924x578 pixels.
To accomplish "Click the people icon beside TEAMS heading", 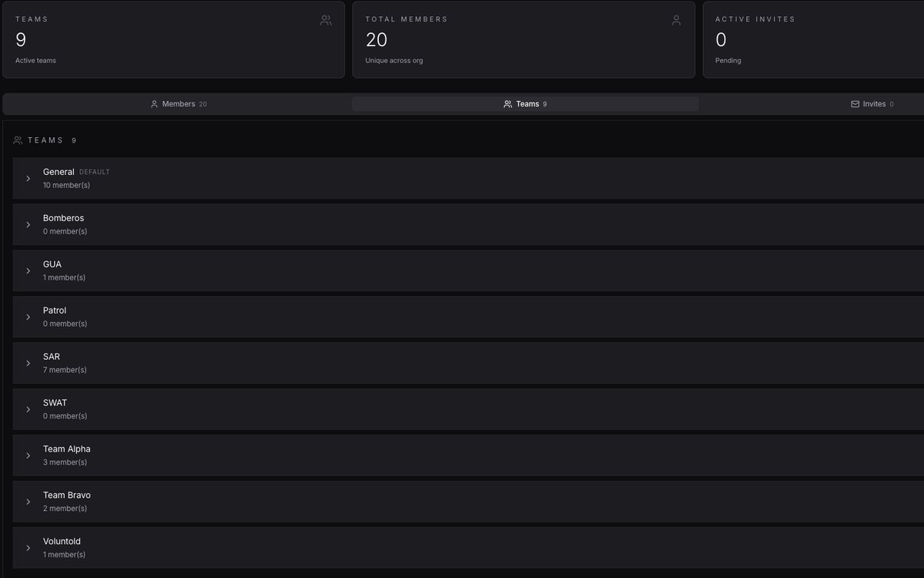I will click(18, 140).
